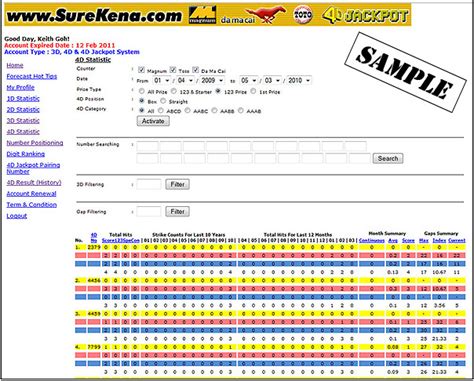The image size is (474, 381).
Task: Select the 123 Prize radio button
Action: pyautogui.click(x=218, y=91)
